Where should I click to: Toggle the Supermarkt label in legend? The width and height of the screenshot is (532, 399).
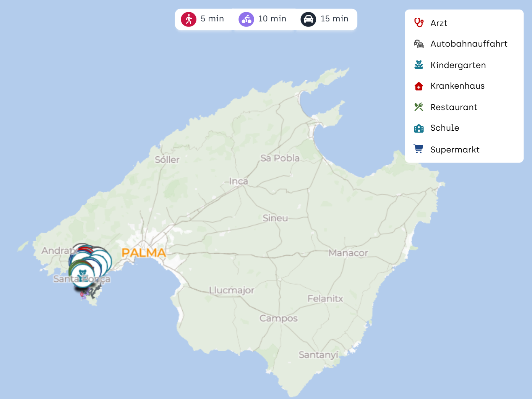[x=454, y=149]
